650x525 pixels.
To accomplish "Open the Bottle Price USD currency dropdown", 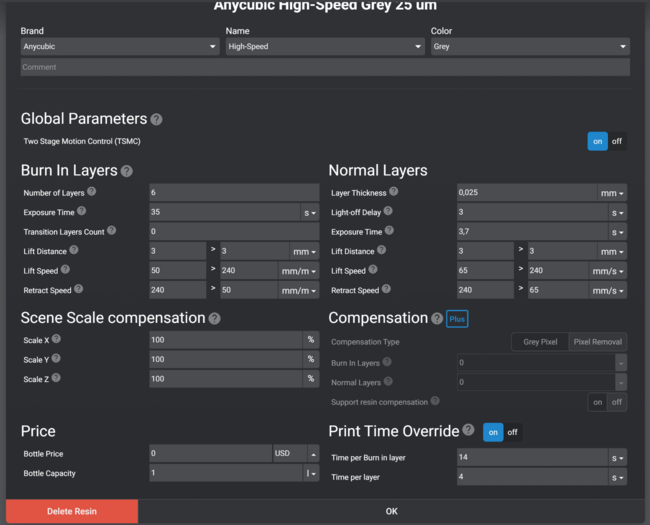I will (x=295, y=453).
